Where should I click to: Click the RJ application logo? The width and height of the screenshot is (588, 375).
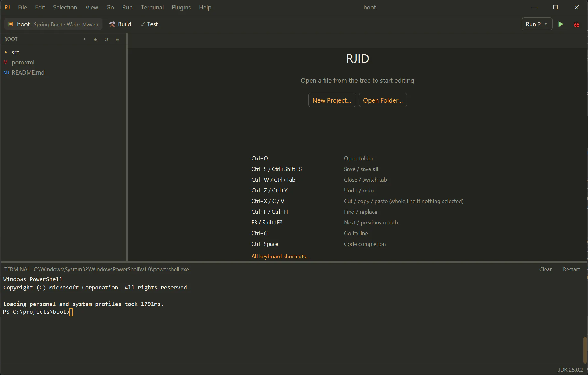point(7,7)
